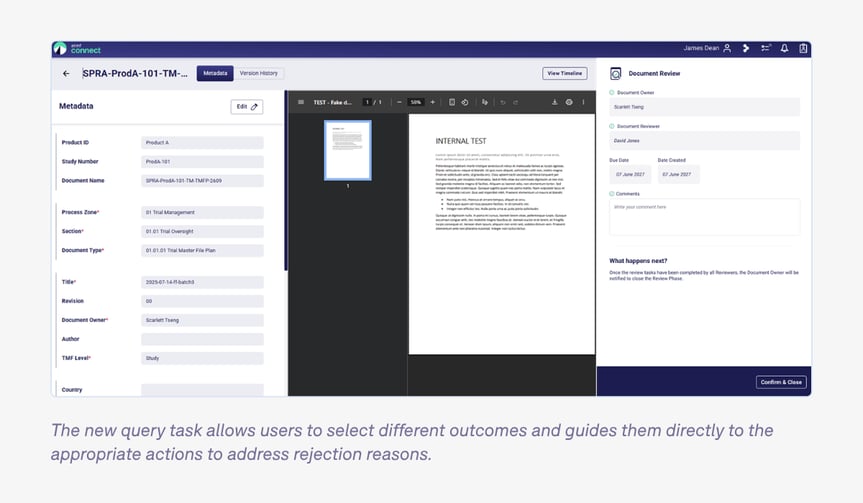Viewport: 863px width, 503px height.
Task: Click the undo icon in PDF toolbar
Action: 503,102
